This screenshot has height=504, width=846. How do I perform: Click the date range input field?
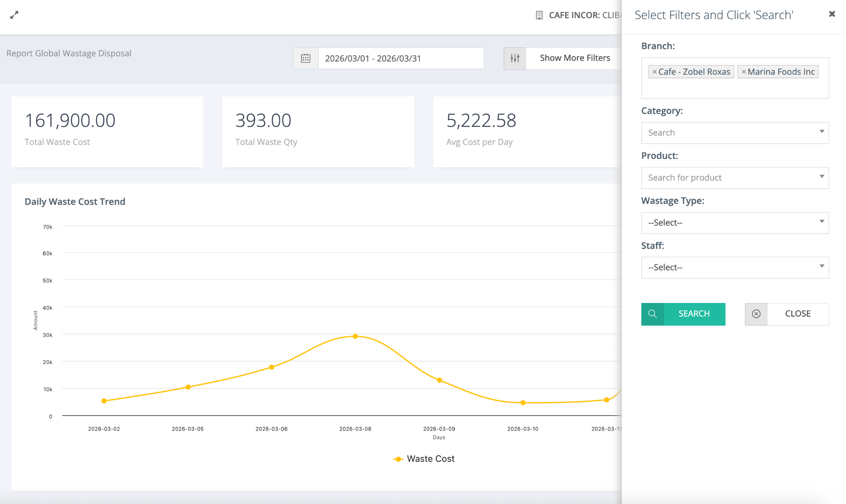(x=400, y=58)
